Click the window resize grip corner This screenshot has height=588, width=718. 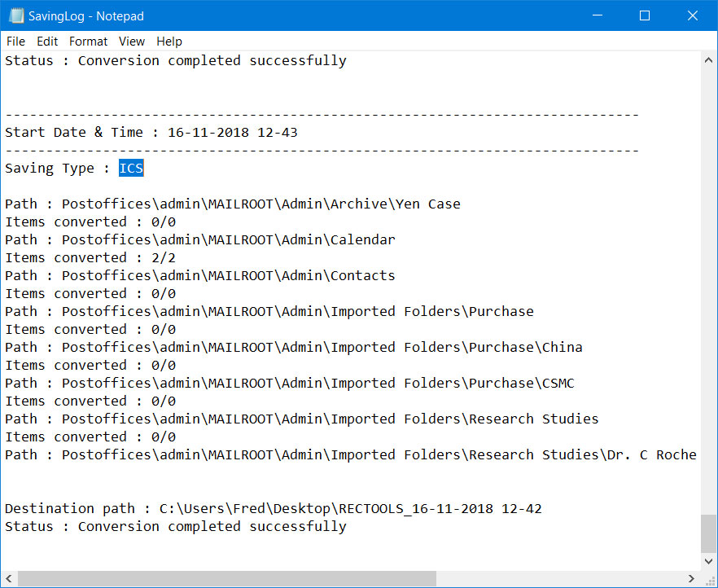coord(709,579)
